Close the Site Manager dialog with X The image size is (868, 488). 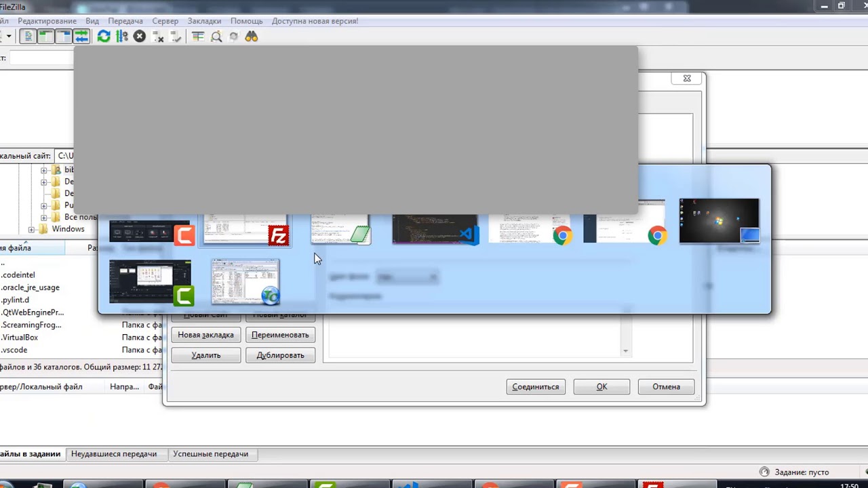[x=687, y=79]
